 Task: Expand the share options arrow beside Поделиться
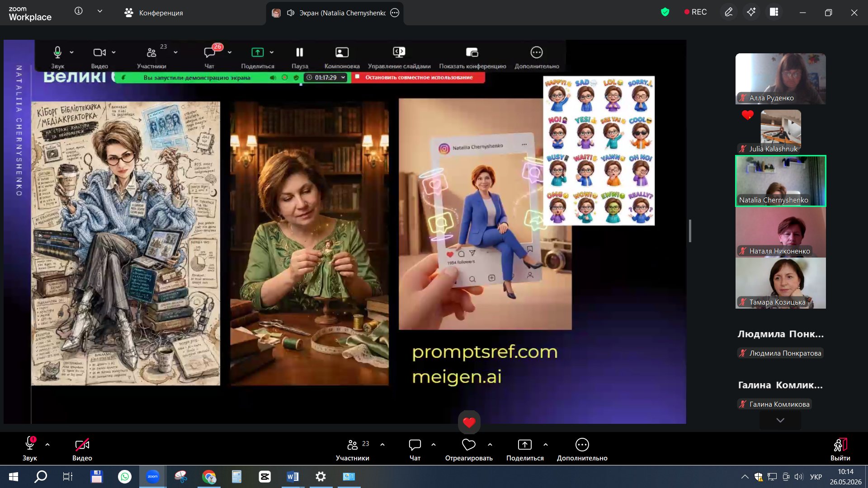point(546,445)
